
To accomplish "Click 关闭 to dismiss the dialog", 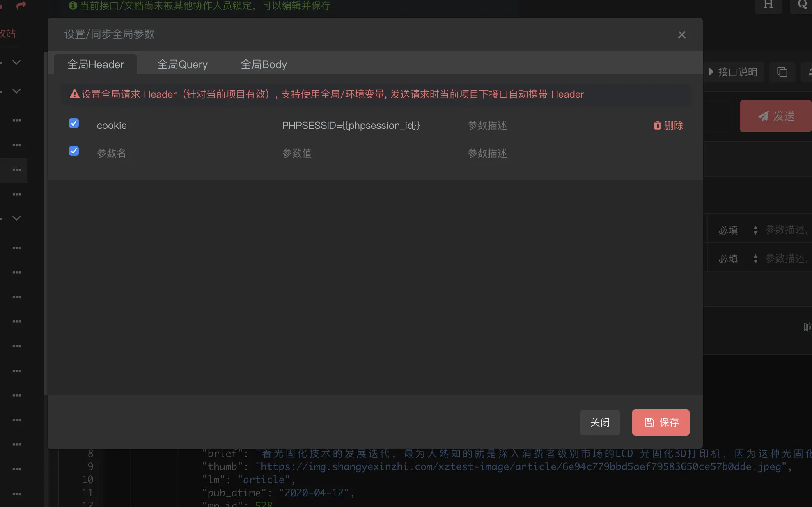I will [x=600, y=422].
